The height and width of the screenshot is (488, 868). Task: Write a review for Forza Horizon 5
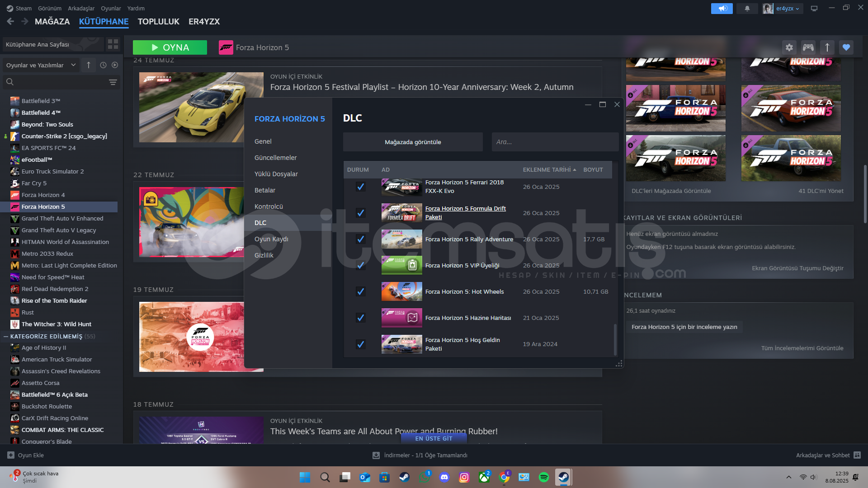click(x=684, y=327)
